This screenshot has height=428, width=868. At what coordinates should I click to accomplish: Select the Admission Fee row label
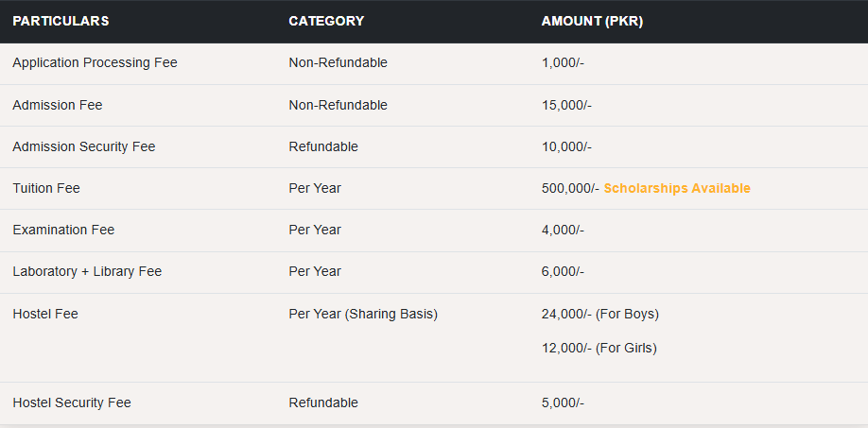pos(57,105)
